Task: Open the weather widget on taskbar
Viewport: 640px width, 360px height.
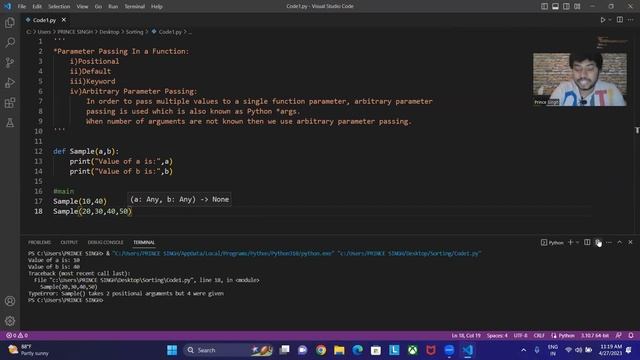Action: pos(29,350)
